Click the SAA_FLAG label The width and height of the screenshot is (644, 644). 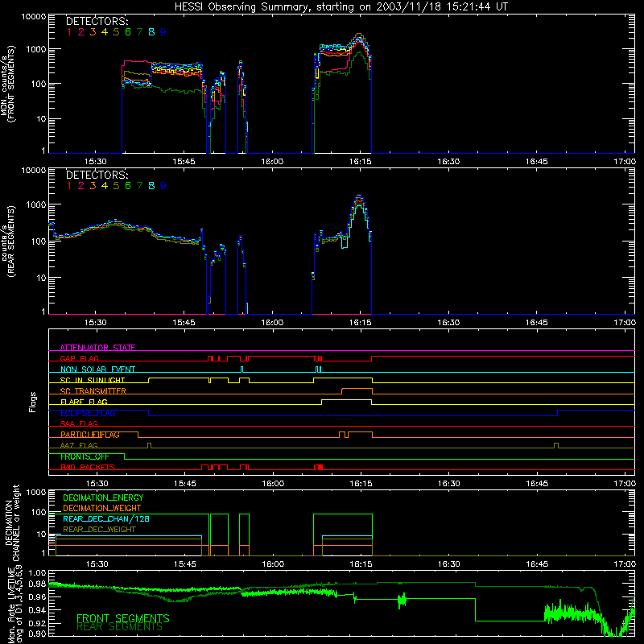[x=79, y=423]
